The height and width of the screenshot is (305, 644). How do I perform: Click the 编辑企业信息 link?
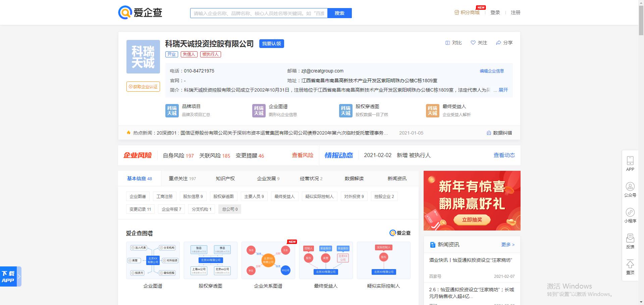(492, 71)
